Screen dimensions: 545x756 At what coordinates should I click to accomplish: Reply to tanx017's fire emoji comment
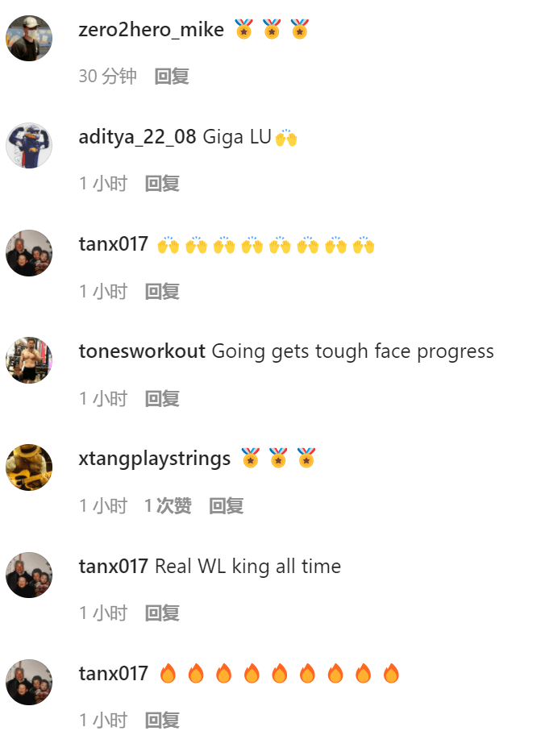[x=162, y=721]
